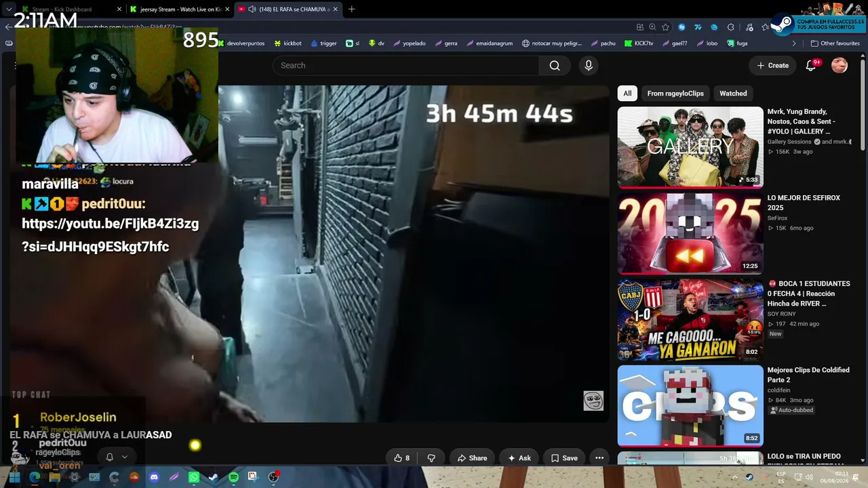
Task: Close the jeersay Stream tab
Action: 227,9
